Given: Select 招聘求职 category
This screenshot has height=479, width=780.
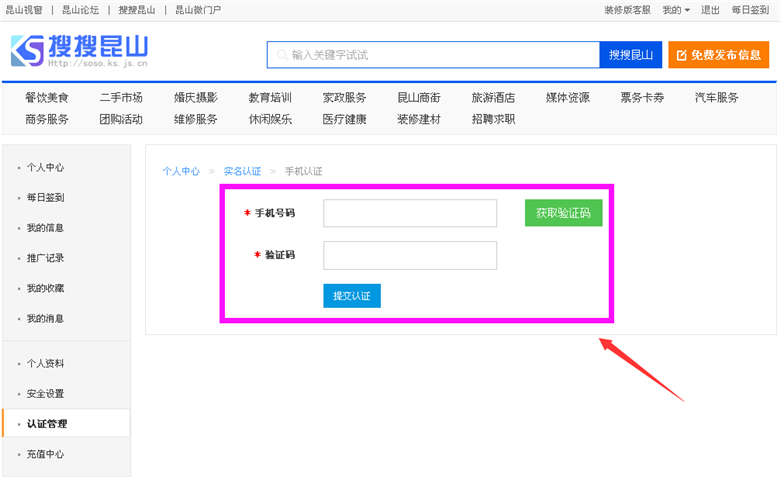Looking at the screenshot, I should point(493,119).
